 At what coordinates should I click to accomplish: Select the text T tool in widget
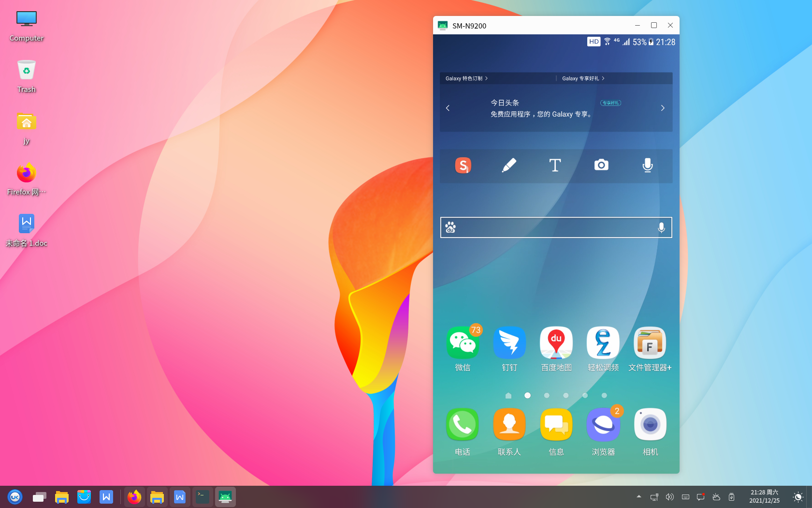click(x=555, y=165)
